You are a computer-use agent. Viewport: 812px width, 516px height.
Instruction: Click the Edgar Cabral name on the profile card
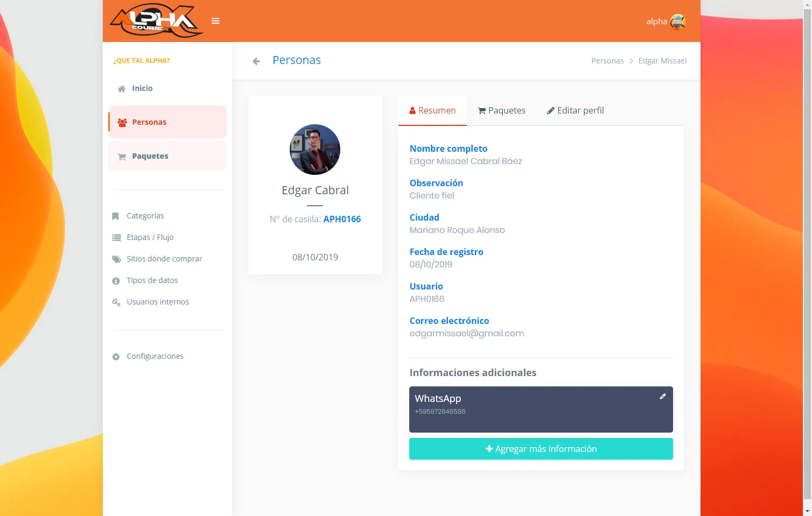[315, 190]
